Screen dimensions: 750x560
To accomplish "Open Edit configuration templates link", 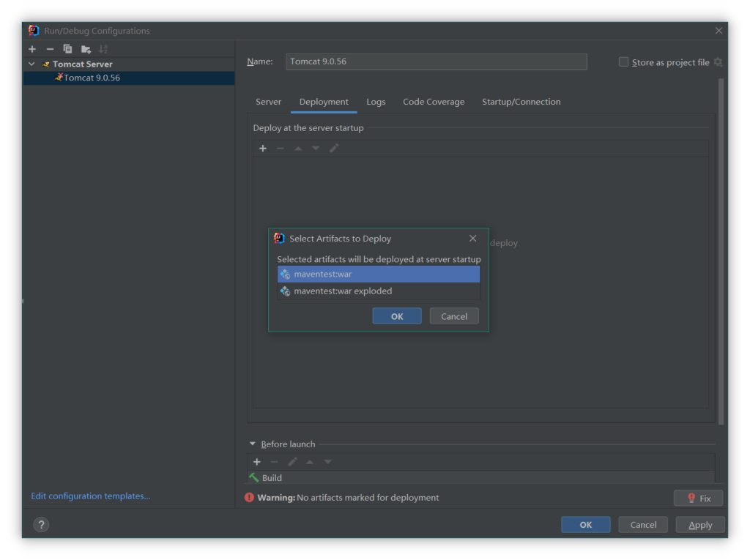I will 91,496.
